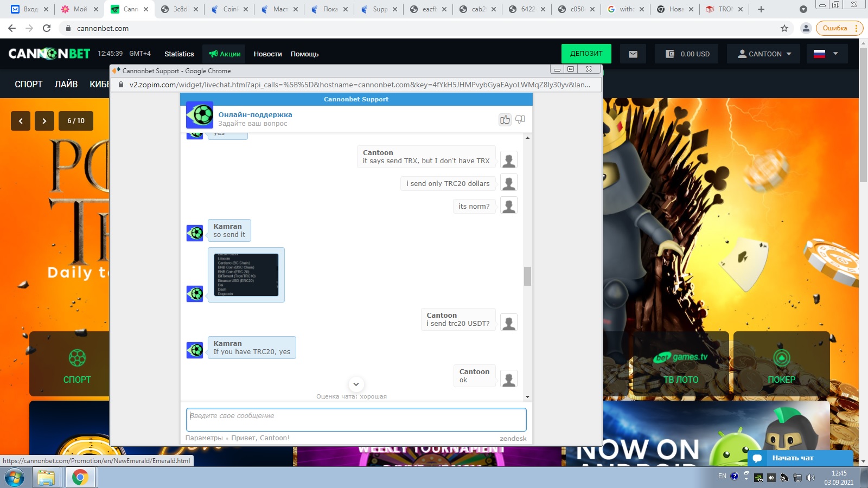This screenshot has width=868, height=488.
Task: Switch to the TRO browser tab
Action: tap(724, 9)
